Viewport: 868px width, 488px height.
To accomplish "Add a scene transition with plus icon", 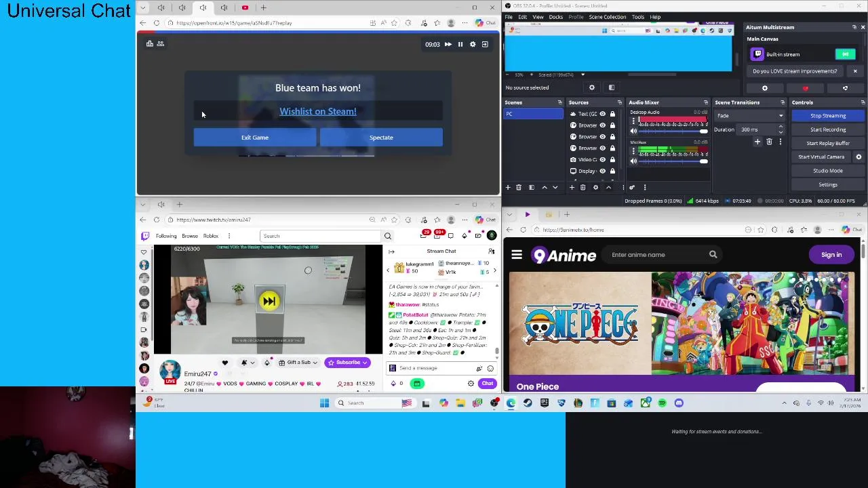I will [757, 142].
